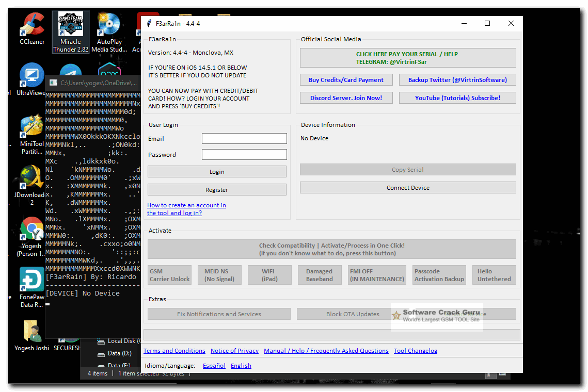Screen dimensions: 588x392
Task: Open Manual / Help / FAQ link
Action: tap(326, 351)
